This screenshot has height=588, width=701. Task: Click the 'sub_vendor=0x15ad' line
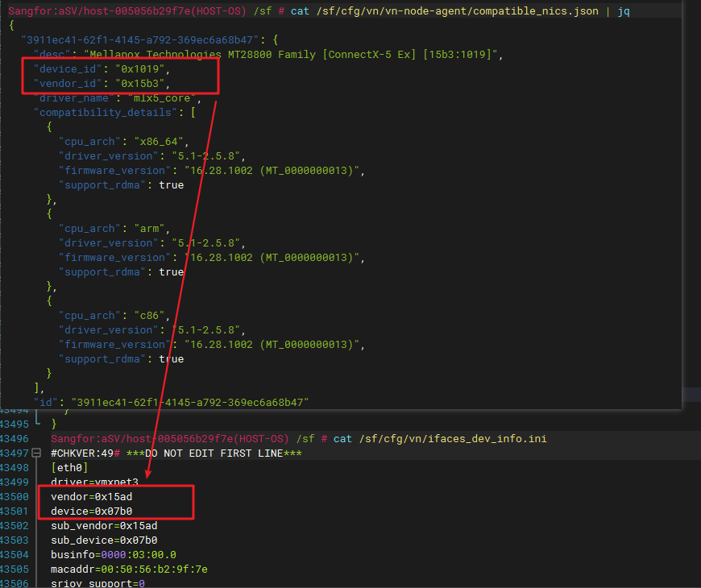104,526
